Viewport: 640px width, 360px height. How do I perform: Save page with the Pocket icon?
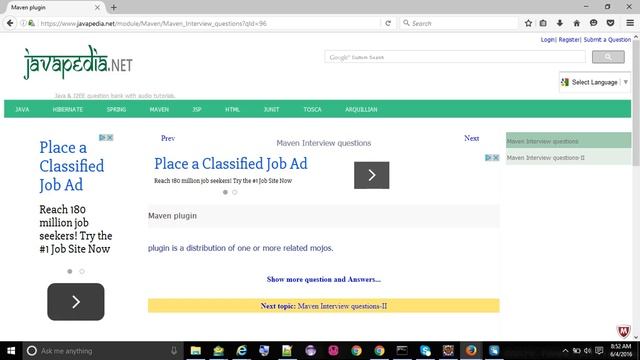point(610,23)
